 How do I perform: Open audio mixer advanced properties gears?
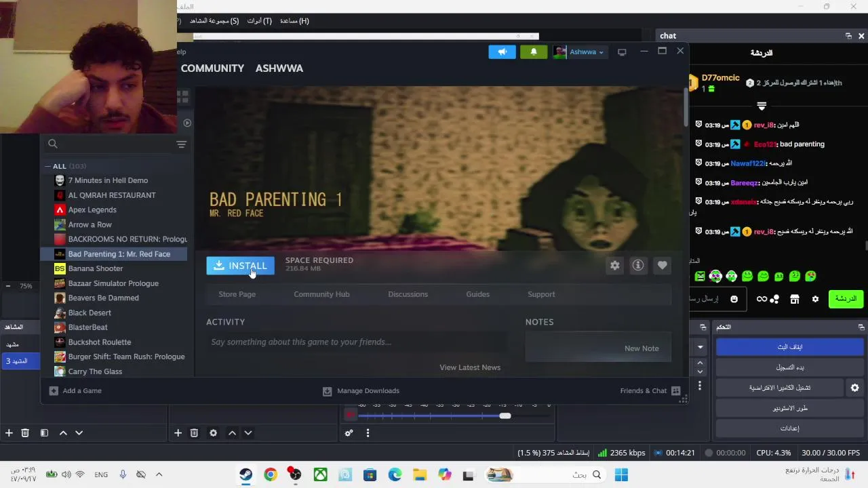pyautogui.click(x=349, y=433)
